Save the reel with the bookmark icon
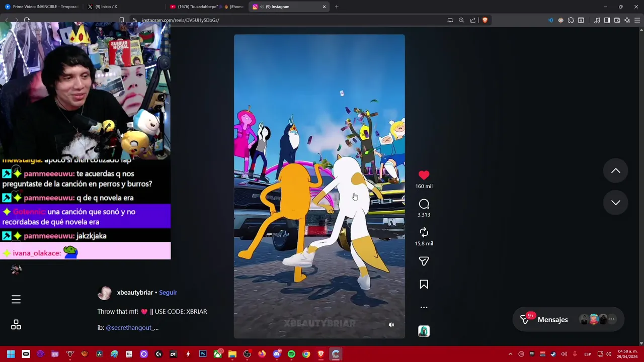Image resolution: width=644 pixels, height=362 pixels. [x=424, y=285]
